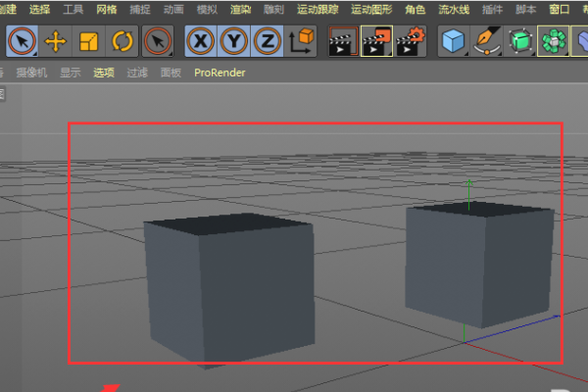The image size is (588, 392).
Task: Select the live selection arrow tool
Action: point(24,41)
